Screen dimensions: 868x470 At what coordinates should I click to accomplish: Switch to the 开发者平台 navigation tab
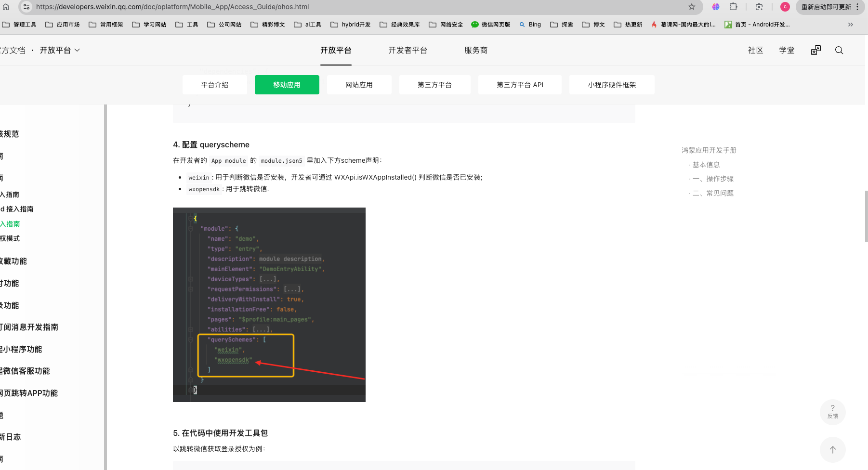[408, 50]
